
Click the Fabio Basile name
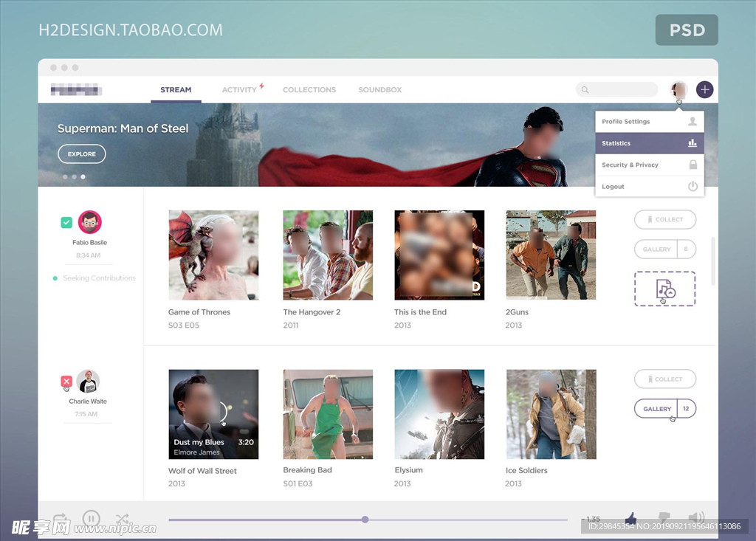click(89, 243)
